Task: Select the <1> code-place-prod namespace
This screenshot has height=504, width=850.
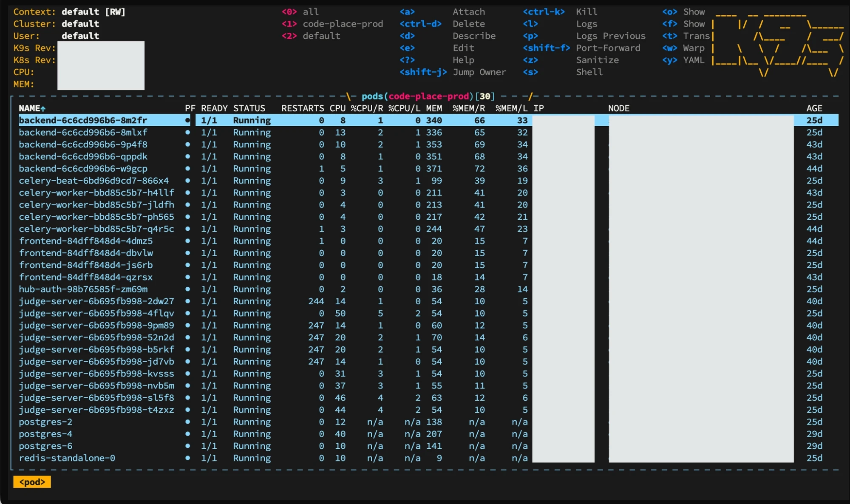Action: 332,24
